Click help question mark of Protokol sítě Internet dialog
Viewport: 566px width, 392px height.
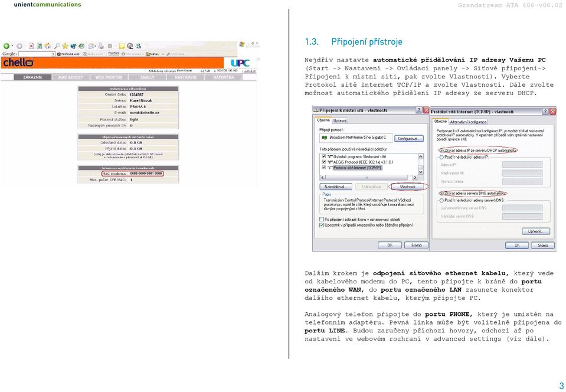tap(545, 112)
